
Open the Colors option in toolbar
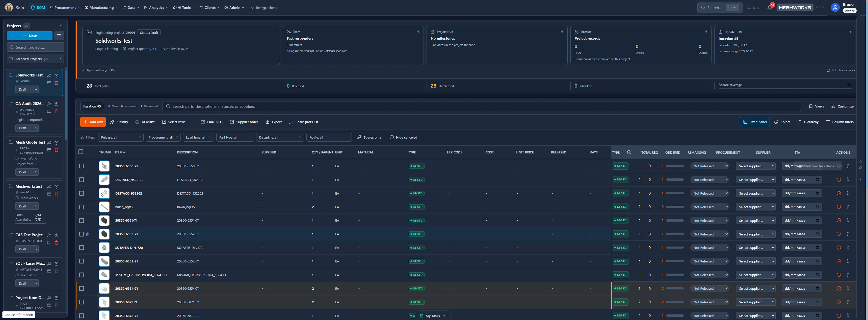(782, 122)
